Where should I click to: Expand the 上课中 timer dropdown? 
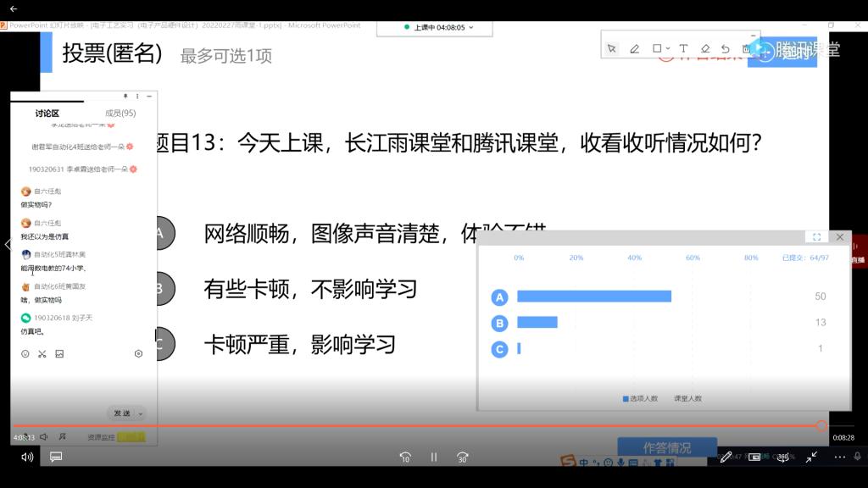click(x=471, y=27)
